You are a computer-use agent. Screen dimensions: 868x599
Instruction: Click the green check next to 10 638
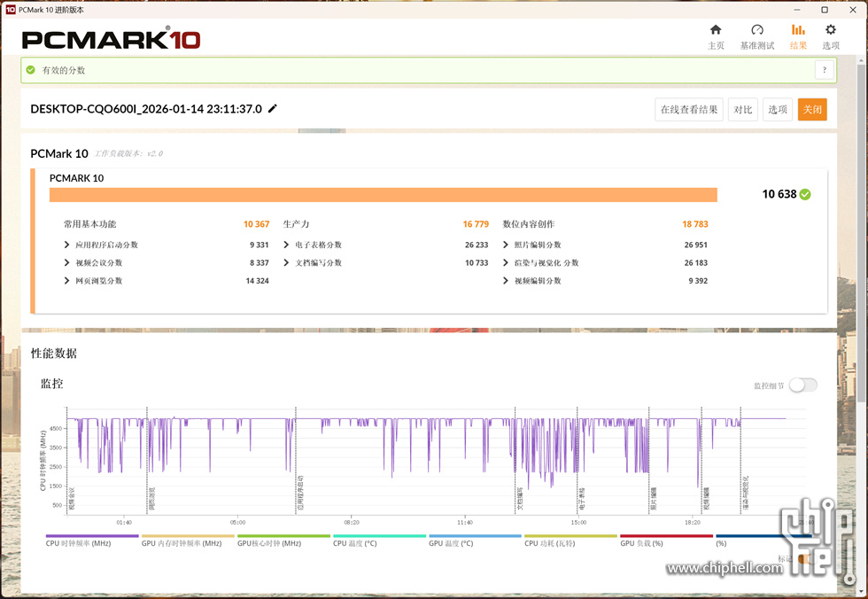[805, 194]
